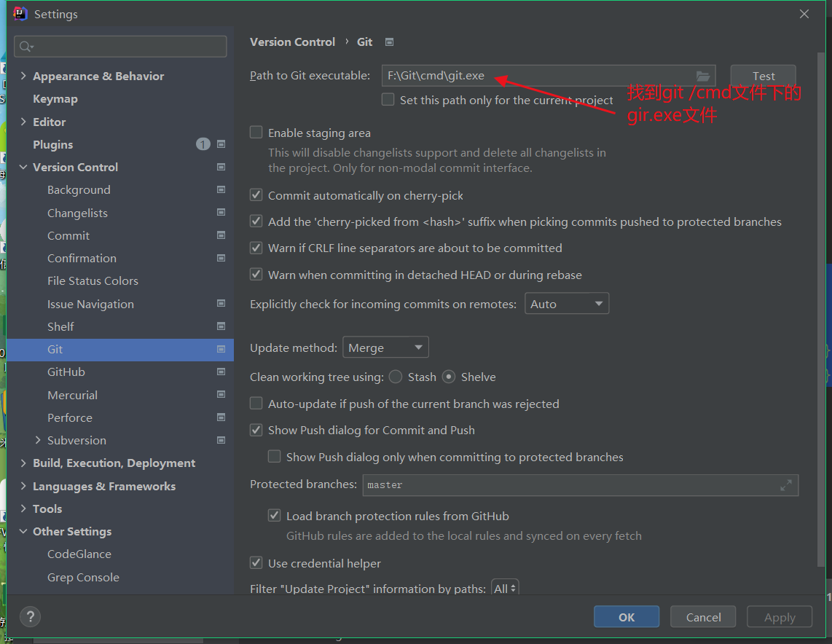
Task: Click the Cancel button
Action: coord(703,617)
